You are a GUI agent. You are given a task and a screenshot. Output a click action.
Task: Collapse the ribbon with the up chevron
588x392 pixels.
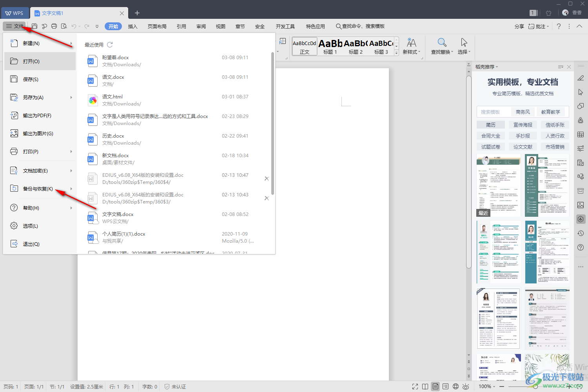coord(579,26)
